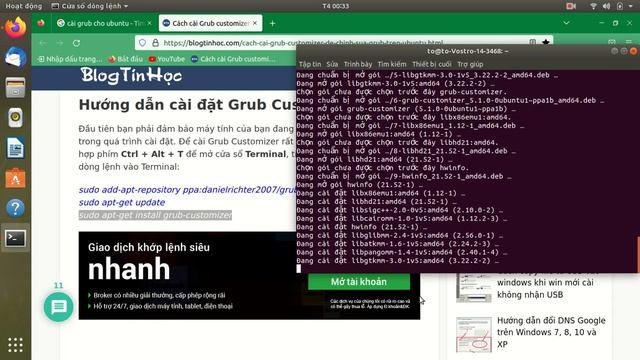Maximize the terminal window
The image size is (640, 360).
tap(624, 51)
